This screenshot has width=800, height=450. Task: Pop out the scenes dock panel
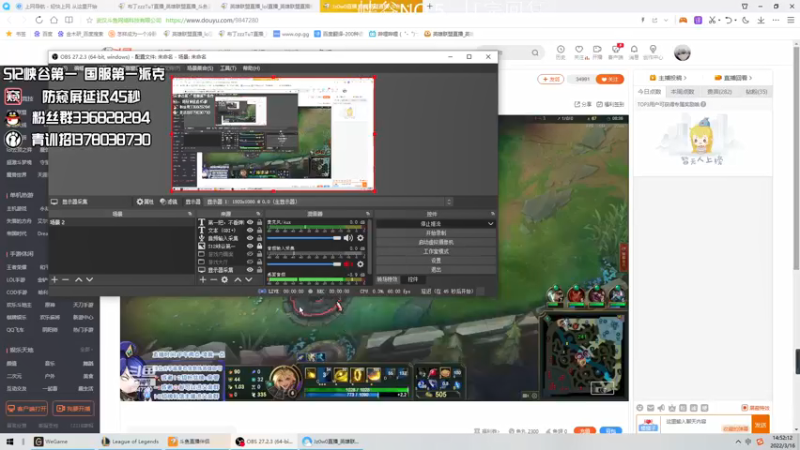pos(190,214)
